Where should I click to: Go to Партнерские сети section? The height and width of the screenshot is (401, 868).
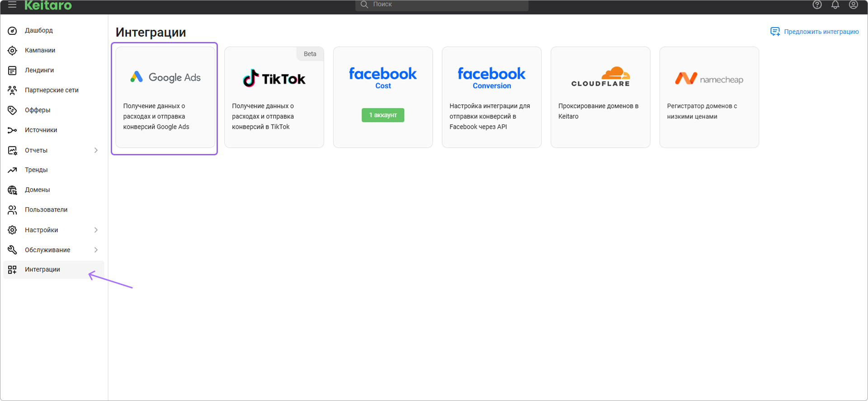(52, 90)
